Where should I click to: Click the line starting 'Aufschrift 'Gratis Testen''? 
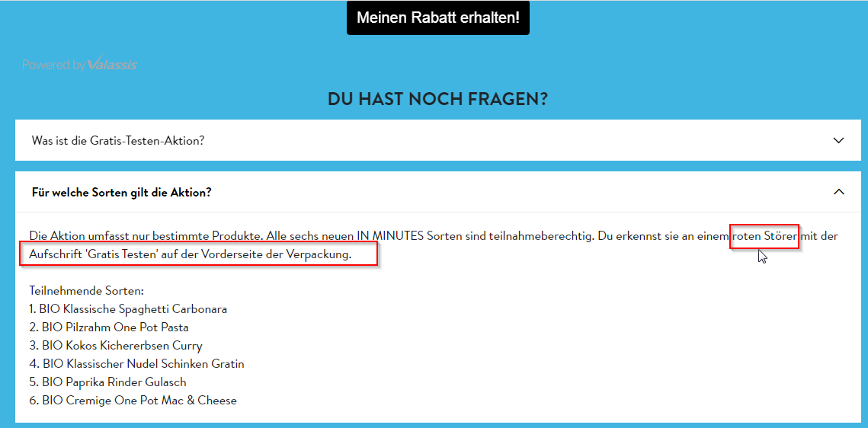pyautogui.click(x=191, y=254)
